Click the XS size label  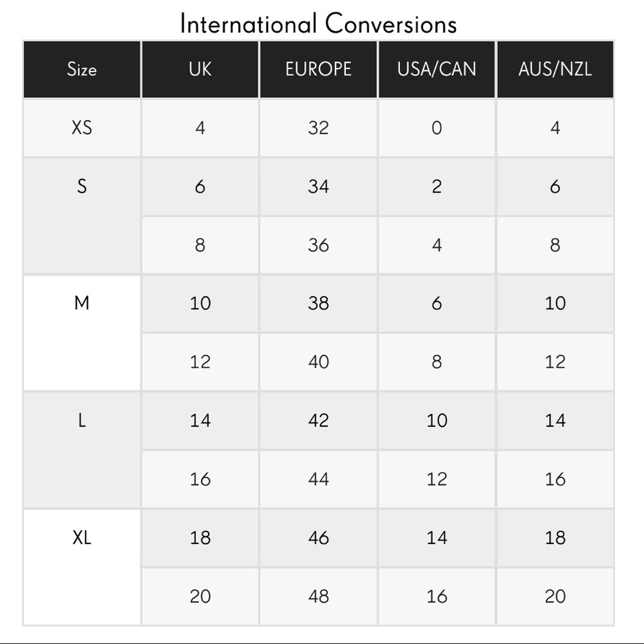(x=82, y=128)
